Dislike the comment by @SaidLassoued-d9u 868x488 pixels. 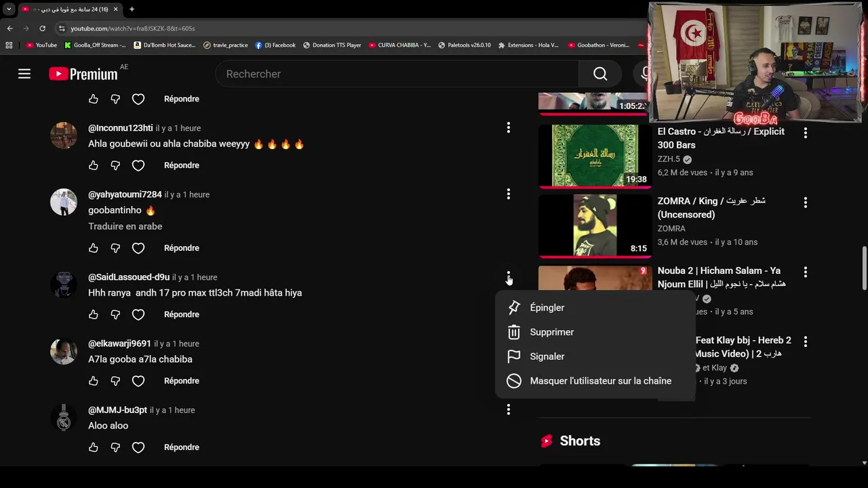coord(115,314)
